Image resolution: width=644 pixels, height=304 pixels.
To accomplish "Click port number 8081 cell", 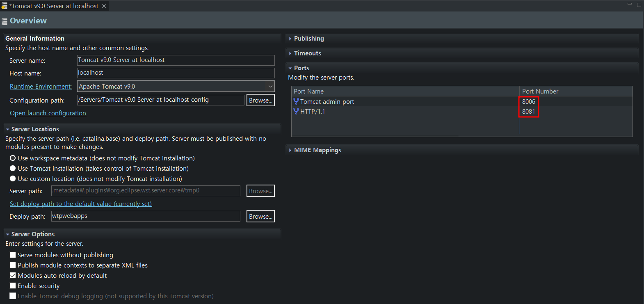I will click(x=528, y=111).
